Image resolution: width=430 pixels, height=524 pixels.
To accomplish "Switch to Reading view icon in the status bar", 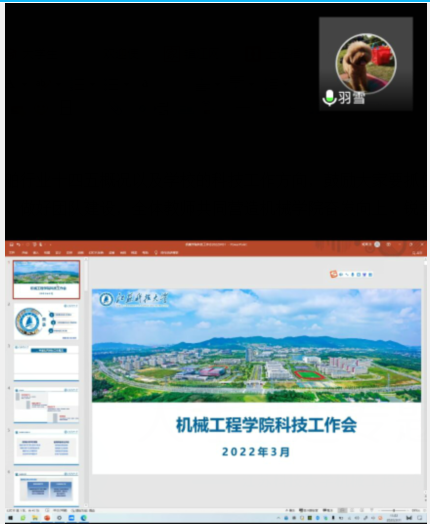I will click(362, 511).
